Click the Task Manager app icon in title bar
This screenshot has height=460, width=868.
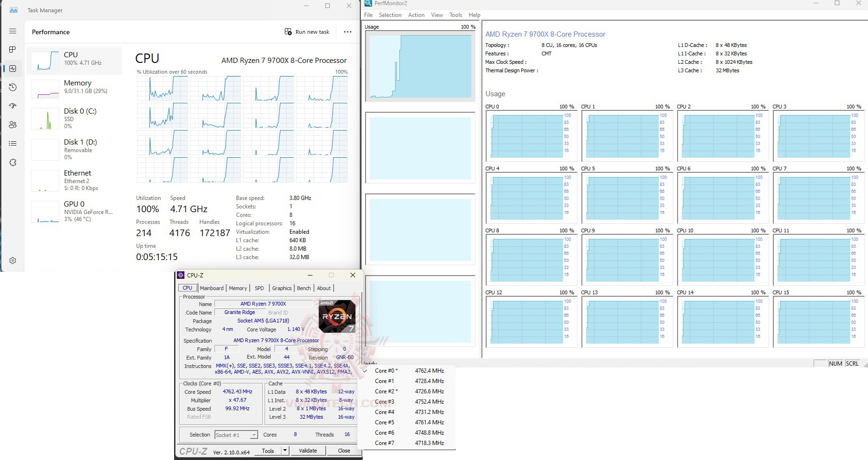pyautogui.click(x=14, y=10)
